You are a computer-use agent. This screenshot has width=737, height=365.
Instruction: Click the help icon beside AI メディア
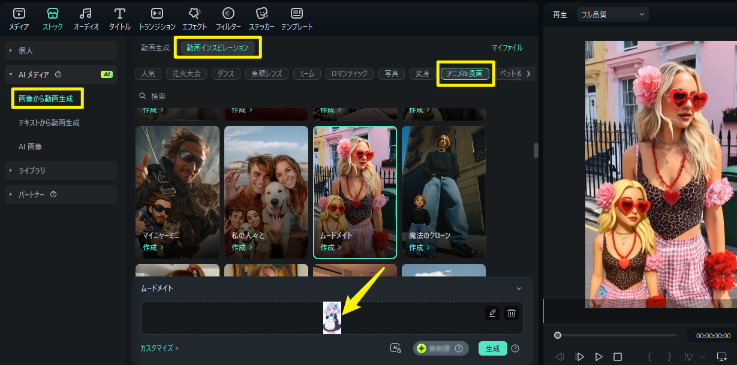pos(58,74)
